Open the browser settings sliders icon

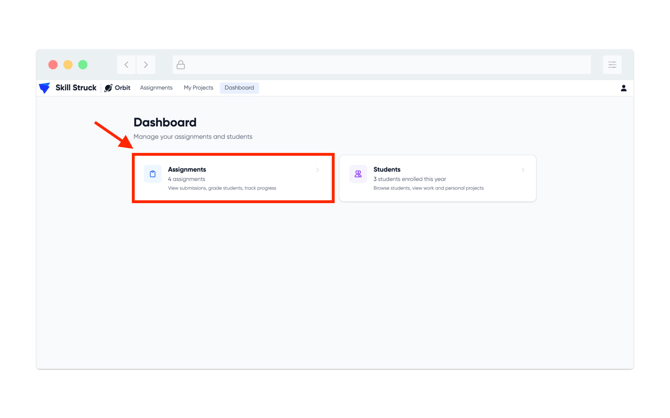[612, 65]
